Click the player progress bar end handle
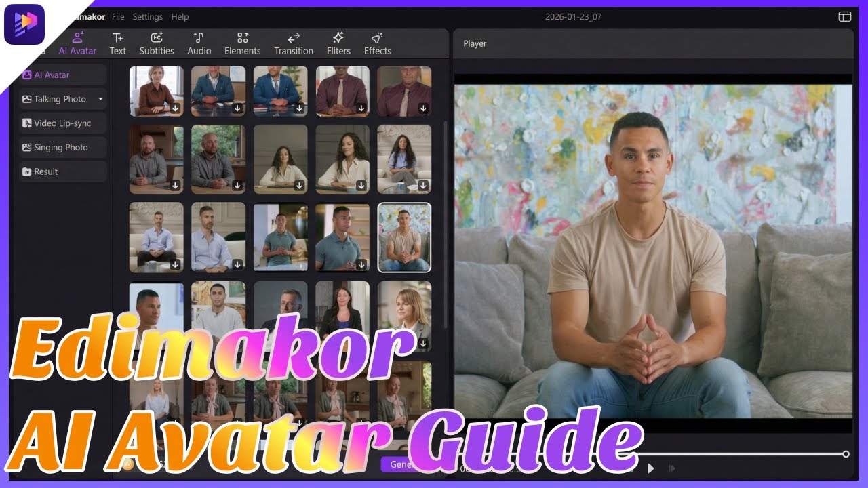Image resolution: width=868 pixels, height=488 pixels. (846, 454)
